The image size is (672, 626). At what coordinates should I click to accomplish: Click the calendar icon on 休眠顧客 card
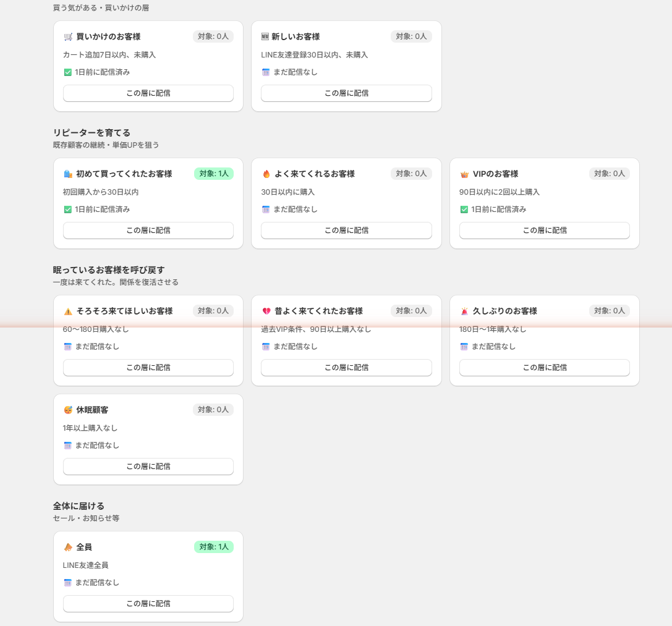tap(67, 446)
